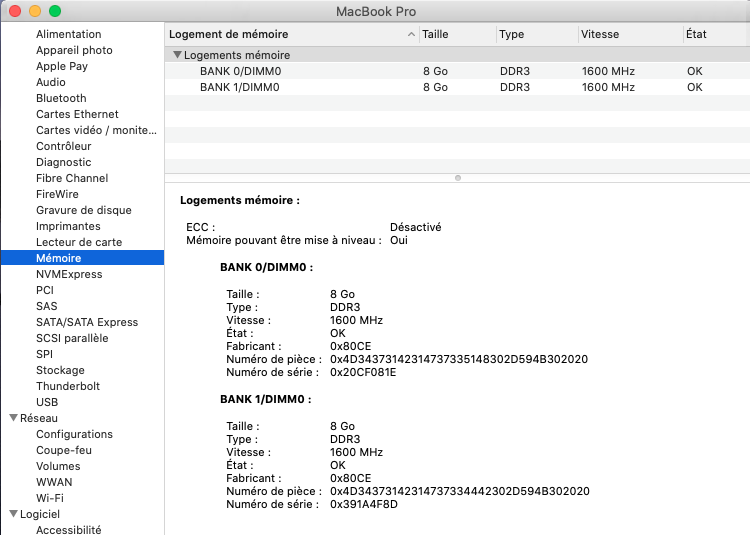Select Audio in the sidebar
Image resolution: width=750 pixels, height=535 pixels.
(x=51, y=82)
